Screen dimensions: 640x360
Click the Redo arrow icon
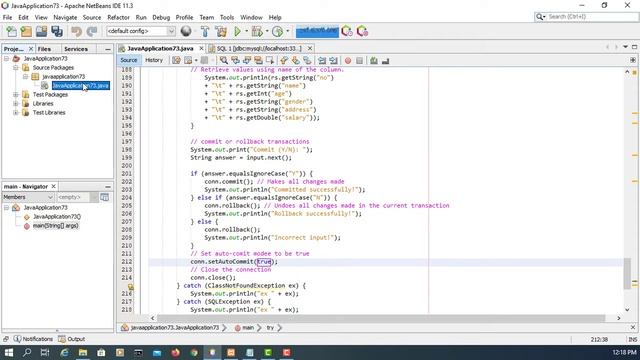point(92,31)
